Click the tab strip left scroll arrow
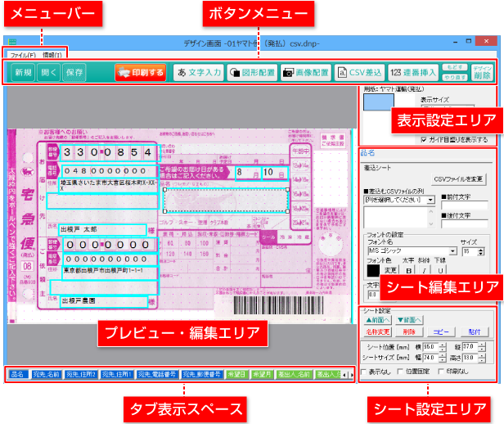The height and width of the screenshot is (424, 504). pyautogui.click(x=344, y=375)
